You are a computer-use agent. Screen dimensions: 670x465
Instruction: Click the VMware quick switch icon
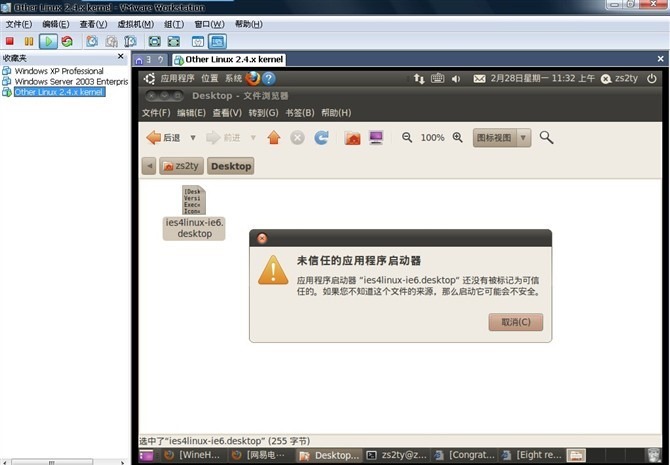tap(173, 41)
